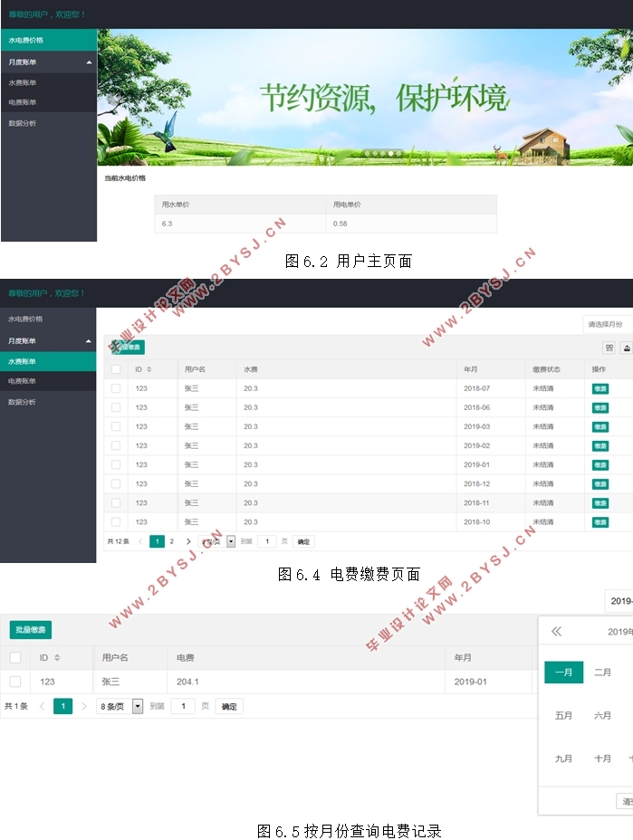Click jump-to-page input in electricity pagination

tap(183, 706)
